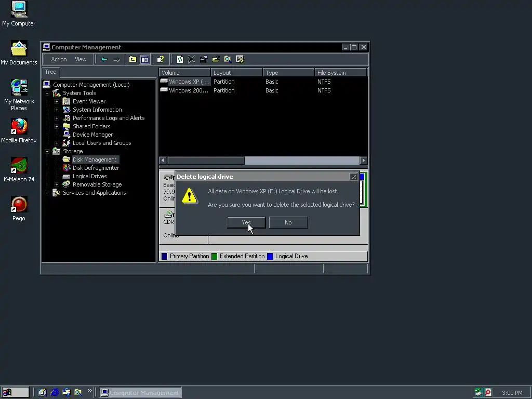This screenshot has width=532, height=399.
Task: Expand the Shared Folders node
Action: tap(57, 126)
